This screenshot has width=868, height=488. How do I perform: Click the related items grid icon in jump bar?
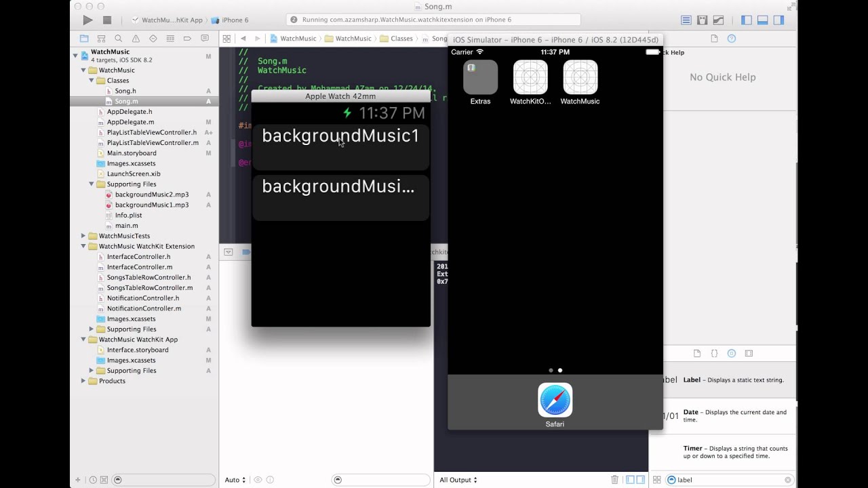click(227, 39)
